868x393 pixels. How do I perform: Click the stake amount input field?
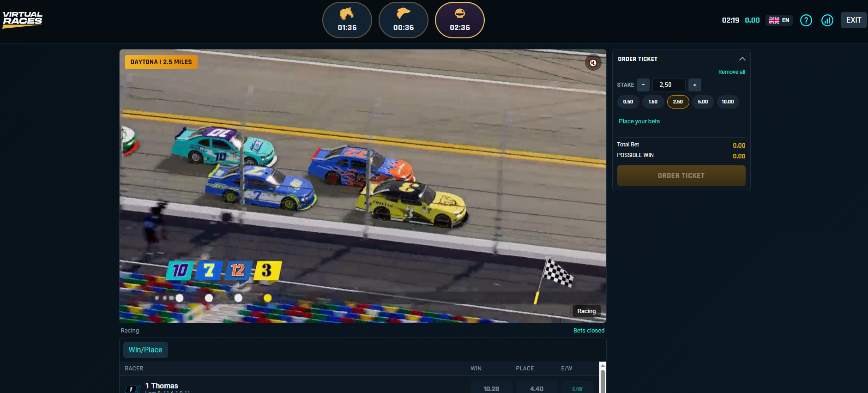tap(669, 85)
